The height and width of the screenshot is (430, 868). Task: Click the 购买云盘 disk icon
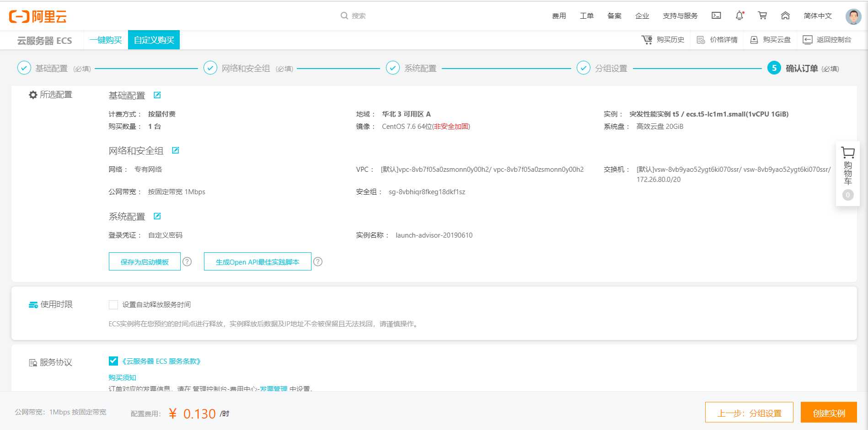(754, 40)
